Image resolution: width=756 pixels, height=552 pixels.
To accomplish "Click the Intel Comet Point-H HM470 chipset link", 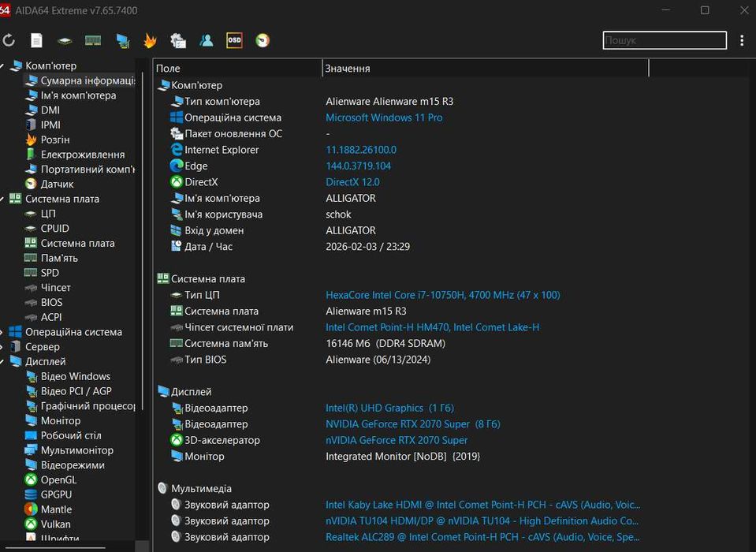I will pyautogui.click(x=432, y=327).
